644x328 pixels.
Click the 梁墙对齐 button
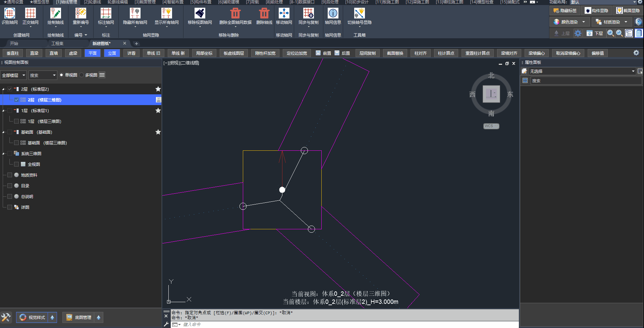pos(509,53)
